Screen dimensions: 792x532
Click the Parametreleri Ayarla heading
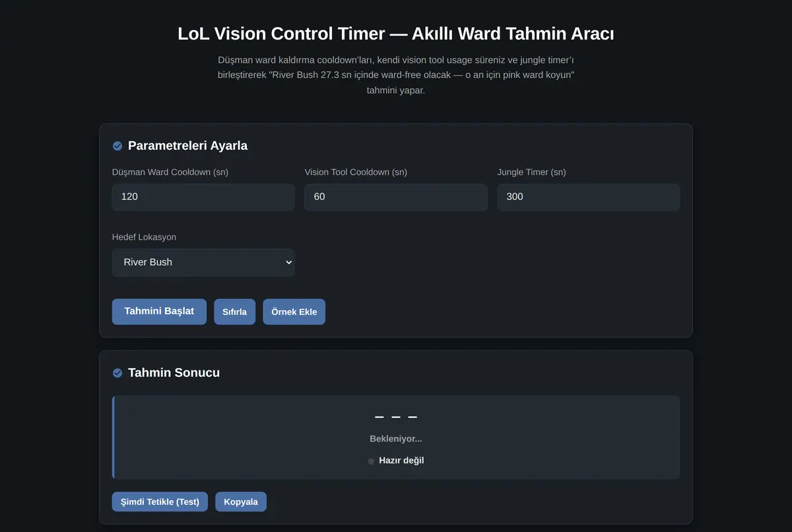pyautogui.click(x=187, y=146)
